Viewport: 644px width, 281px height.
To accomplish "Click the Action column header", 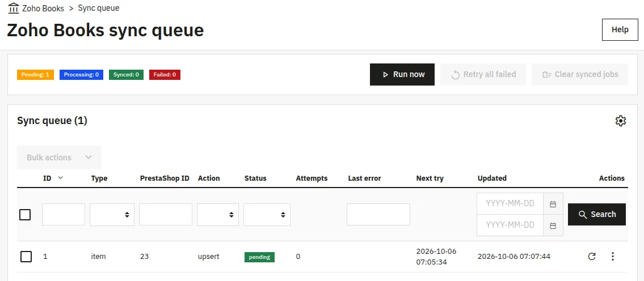I will (209, 178).
